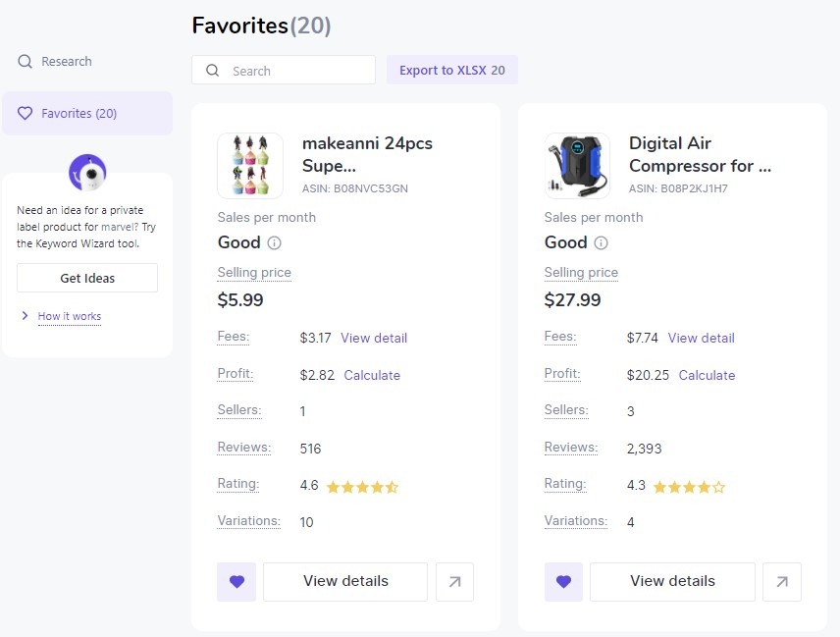Expand the How it works chevron
Image resolution: width=840 pixels, height=637 pixels.
click(x=25, y=315)
